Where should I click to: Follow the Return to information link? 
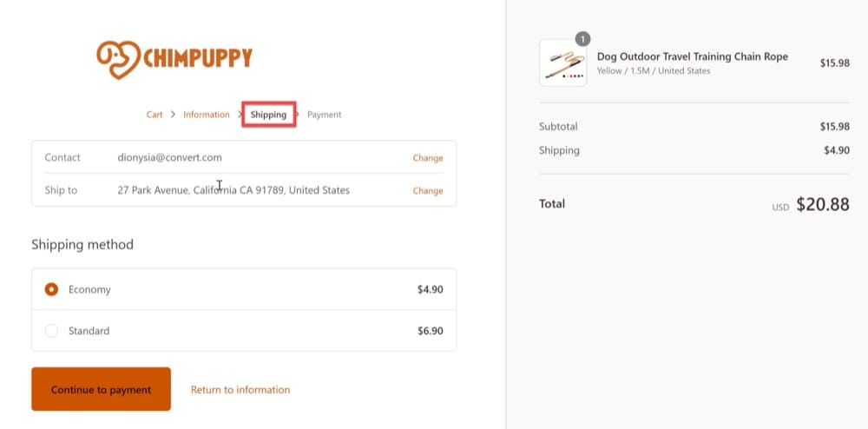(x=240, y=390)
